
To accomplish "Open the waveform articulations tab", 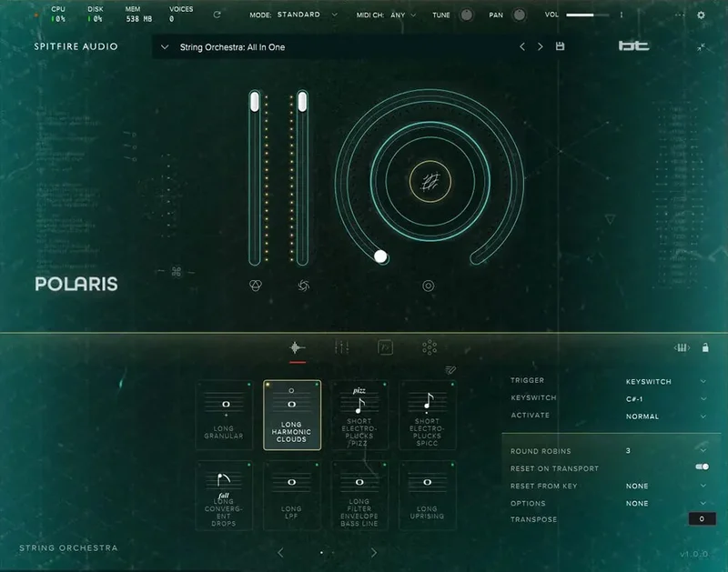I will (298, 347).
